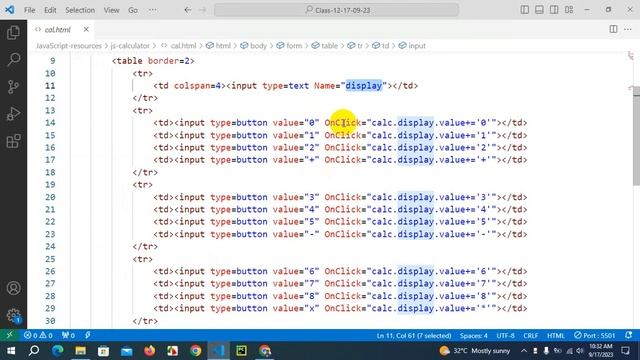Change end of line sequence CRLF
Screen dimensions: 640x360
531,336
